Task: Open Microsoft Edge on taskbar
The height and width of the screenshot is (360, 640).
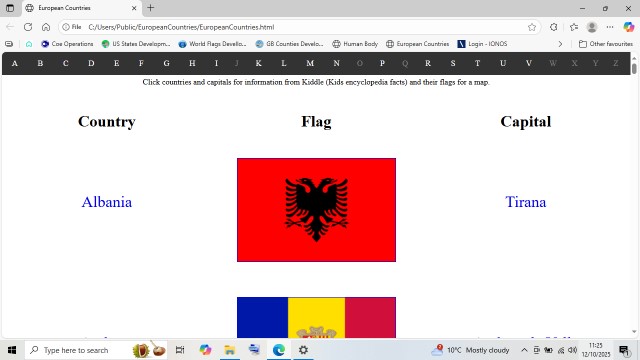Action: [279, 350]
